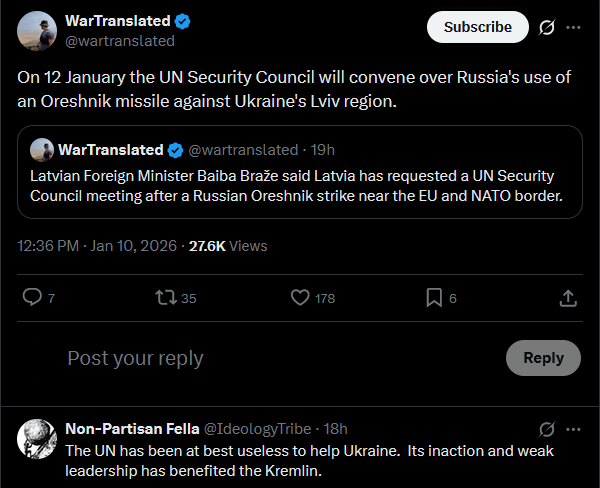Click Grok icon on Non-Partisan Fella reply
This screenshot has height=488, width=600.
click(547, 429)
